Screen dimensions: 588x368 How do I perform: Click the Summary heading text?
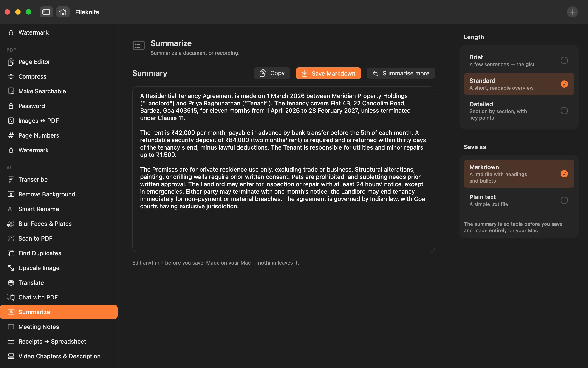(150, 73)
